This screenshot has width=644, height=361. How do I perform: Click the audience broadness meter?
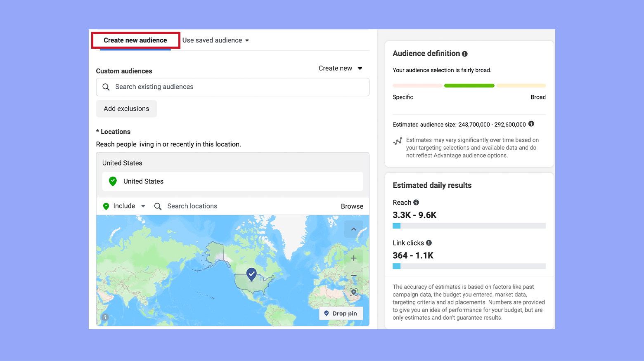click(x=469, y=85)
